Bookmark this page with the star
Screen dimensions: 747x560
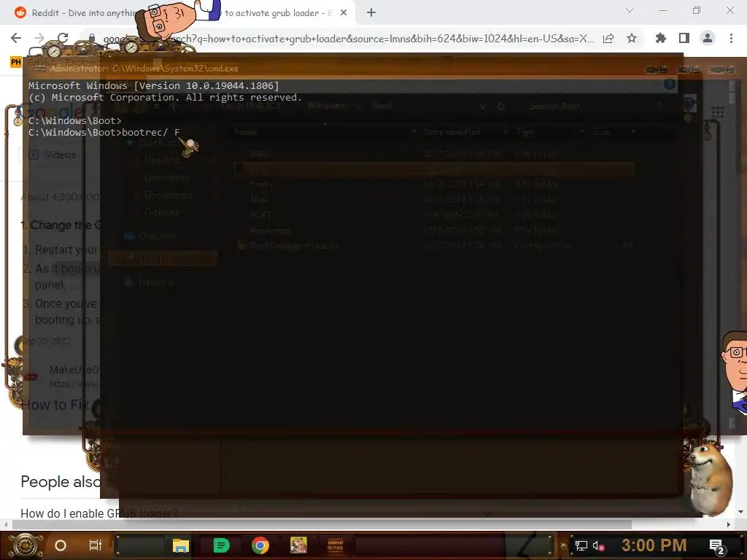click(x=632, y=38)
